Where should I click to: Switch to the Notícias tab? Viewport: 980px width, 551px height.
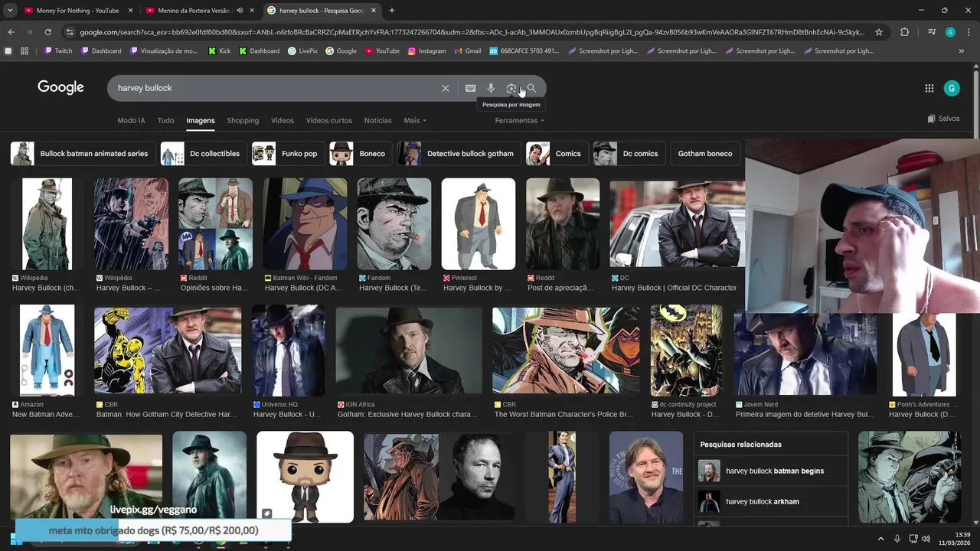pos(377,120)
